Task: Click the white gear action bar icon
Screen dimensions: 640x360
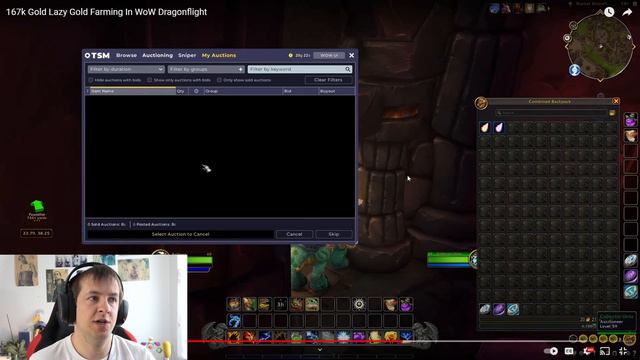Action: [x=359, y=304]
